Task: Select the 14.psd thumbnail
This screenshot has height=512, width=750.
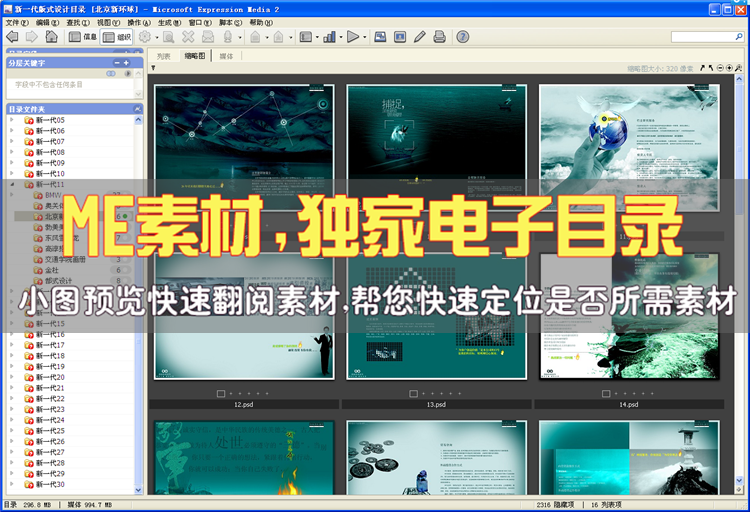Action: (x=629, y=316)
